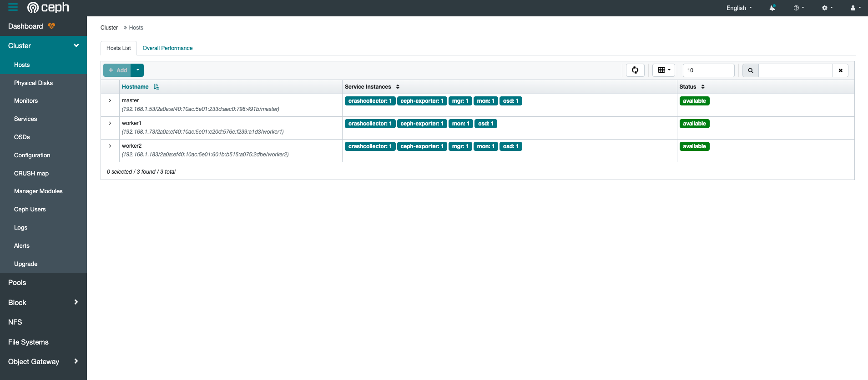Expand the worker2 host row
This screenshot has height=380, width=868.
point(110,146)
